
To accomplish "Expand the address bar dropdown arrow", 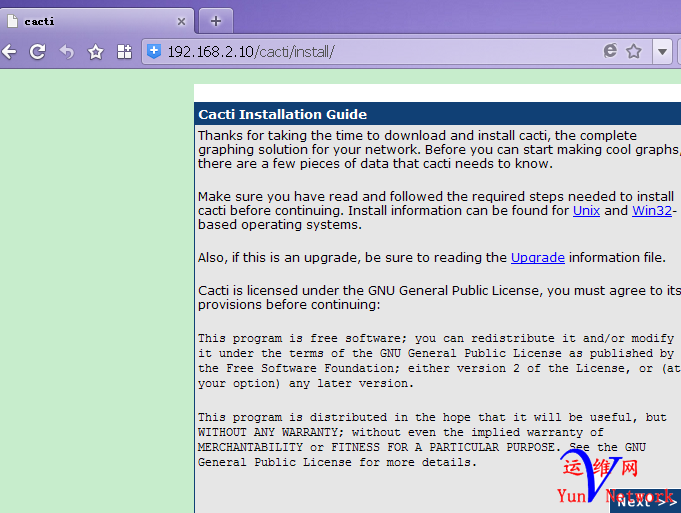I will click(662, 52).
